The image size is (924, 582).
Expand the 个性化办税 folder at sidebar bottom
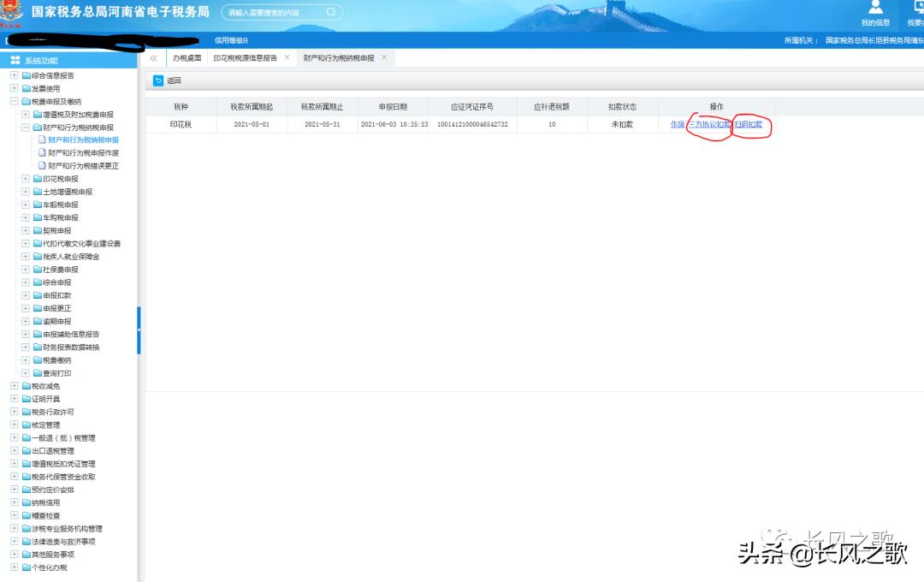point(13,567)
